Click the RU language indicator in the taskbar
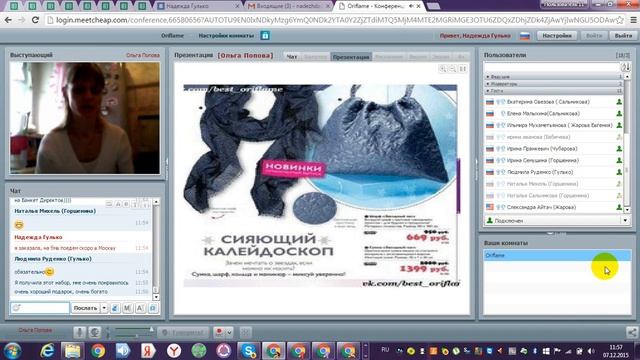The image size is (640, 360). pos(385,350)
